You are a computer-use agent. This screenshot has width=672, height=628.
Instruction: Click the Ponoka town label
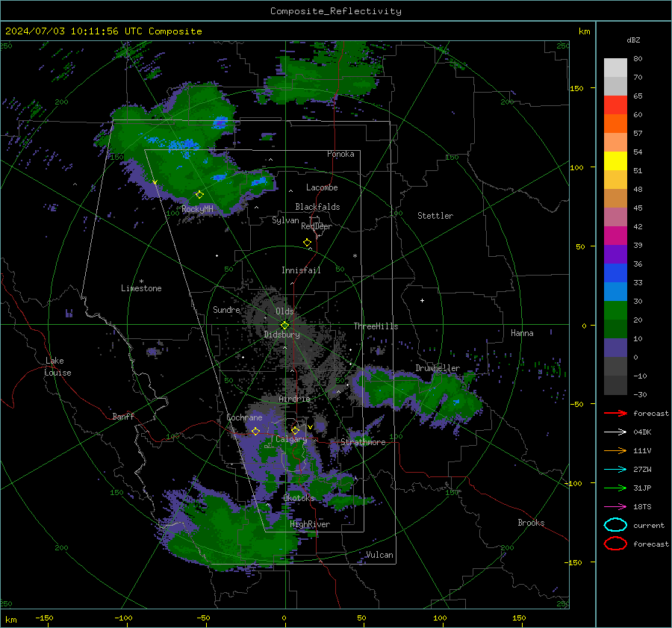[340, 154]
